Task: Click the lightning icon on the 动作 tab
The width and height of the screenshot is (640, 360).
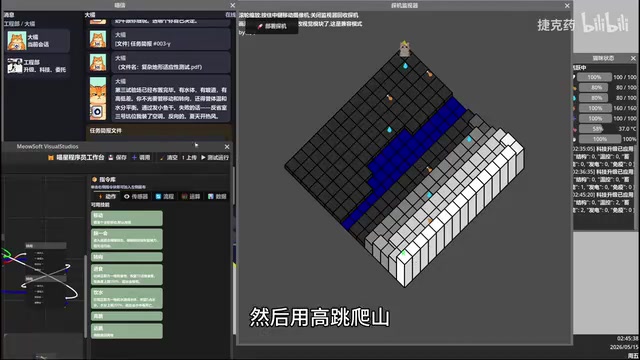Action: [x=100, y=196]
